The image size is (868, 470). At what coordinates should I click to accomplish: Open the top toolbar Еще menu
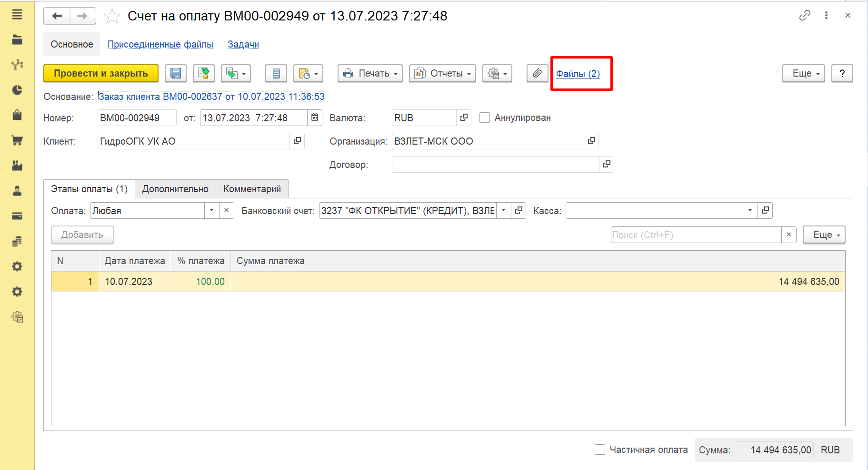[x=804, y=73]
